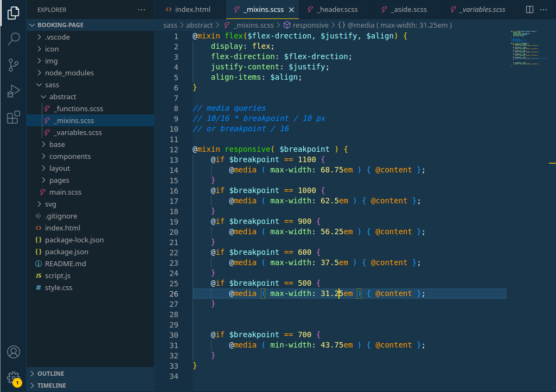Image resolution: width=556 pixels, height=392 pixels.
Task: Collapse the abstract folder
Action: [91, 97]
